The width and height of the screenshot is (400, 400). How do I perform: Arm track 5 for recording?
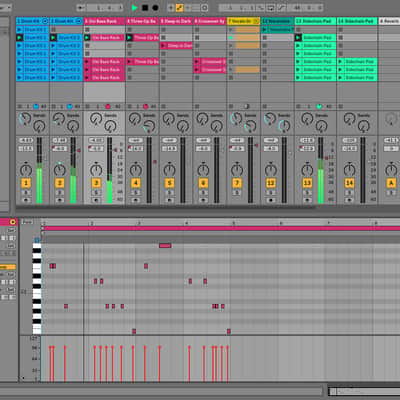169,200
